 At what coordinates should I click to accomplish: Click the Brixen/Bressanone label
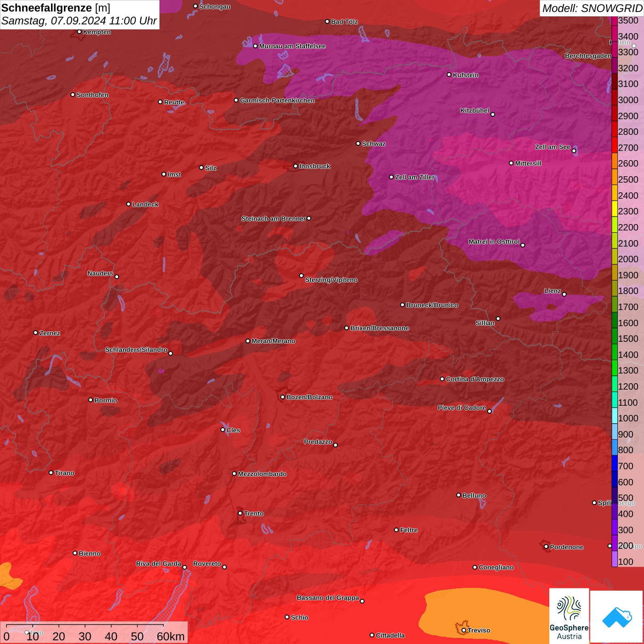(x=379, y=328)
